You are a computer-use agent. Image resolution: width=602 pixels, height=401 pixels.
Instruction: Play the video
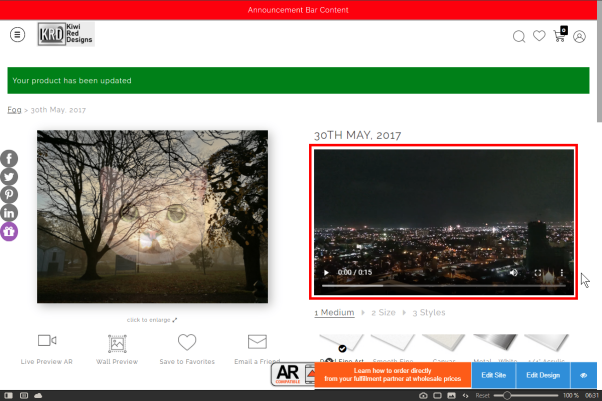(326, 272)
